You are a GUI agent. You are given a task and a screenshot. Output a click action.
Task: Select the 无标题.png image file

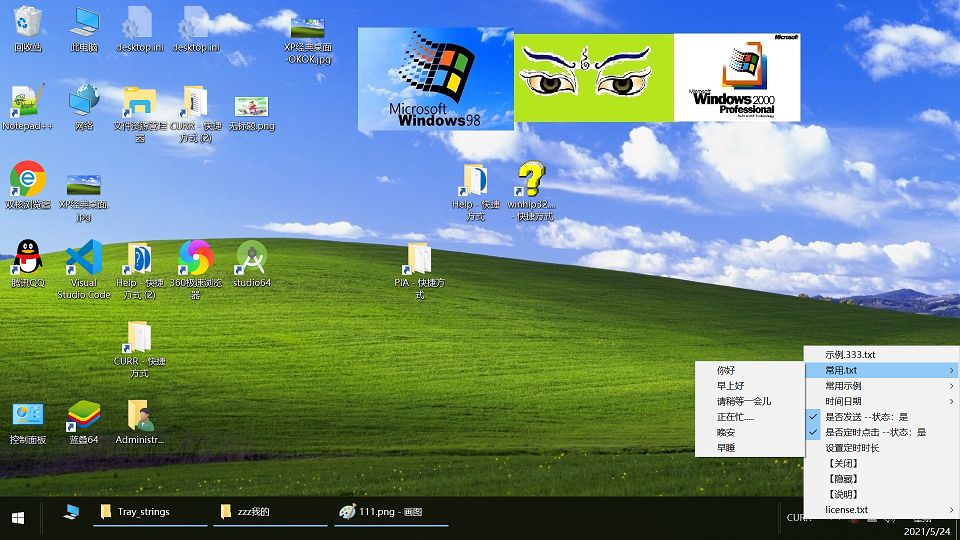point(252,113)
